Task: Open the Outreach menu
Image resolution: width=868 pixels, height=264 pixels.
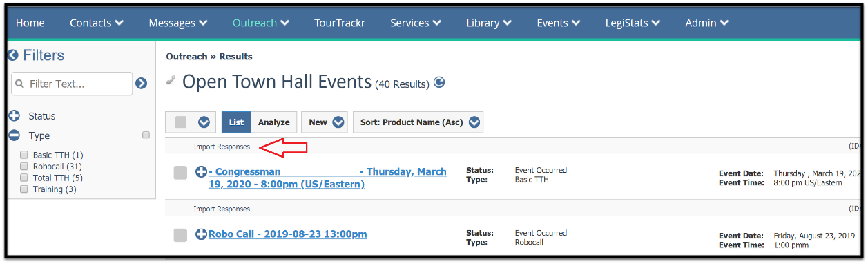Action: pos(261,23)
